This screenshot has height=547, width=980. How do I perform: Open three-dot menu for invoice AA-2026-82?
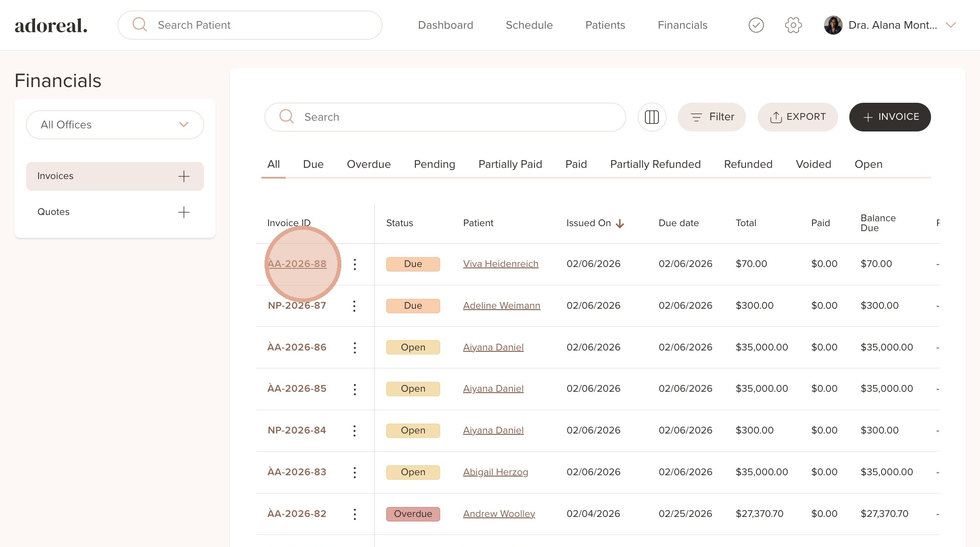(x=354, y=514)
